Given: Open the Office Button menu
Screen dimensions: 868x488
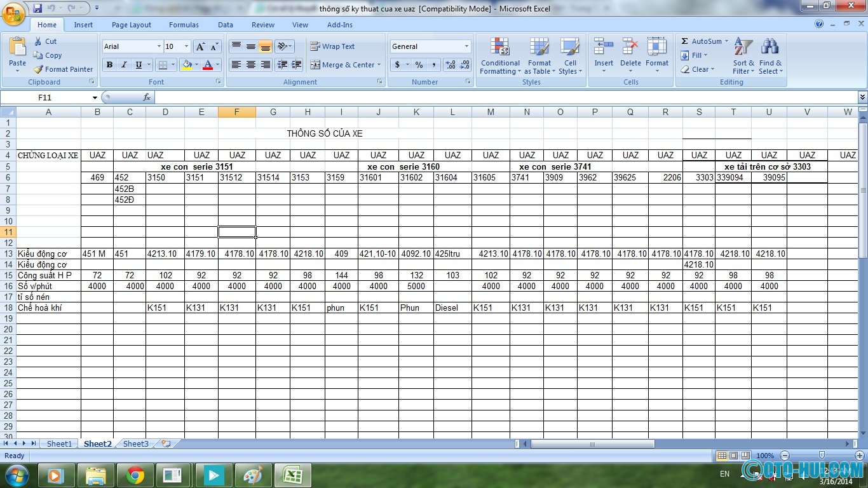Looking at the screenshot, I should [x=14, y=13].
